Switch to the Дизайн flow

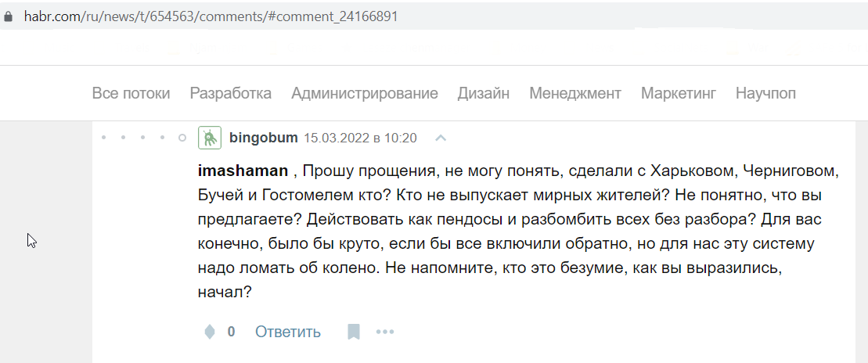point(484,94)
